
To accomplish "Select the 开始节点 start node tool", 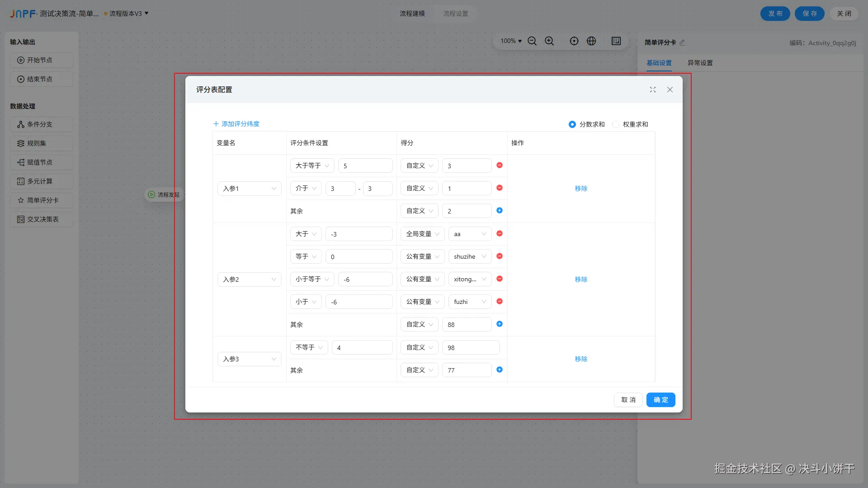I will [41, 60].
